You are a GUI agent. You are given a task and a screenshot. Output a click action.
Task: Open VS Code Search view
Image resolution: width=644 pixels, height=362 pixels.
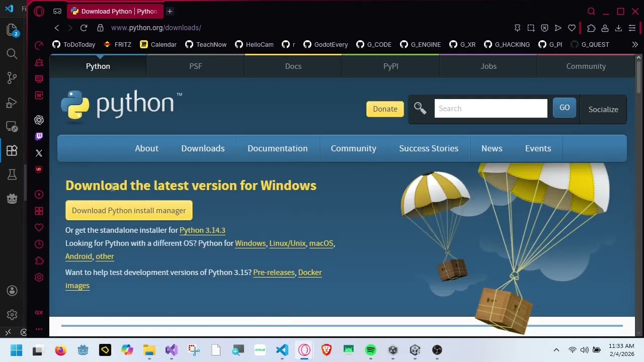coord(12,54)
